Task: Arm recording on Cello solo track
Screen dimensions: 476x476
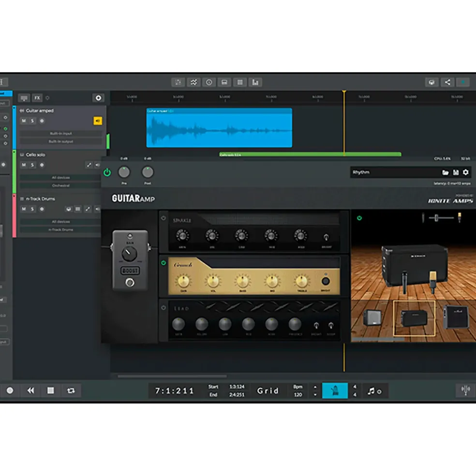Action: (x=42, y=165)
